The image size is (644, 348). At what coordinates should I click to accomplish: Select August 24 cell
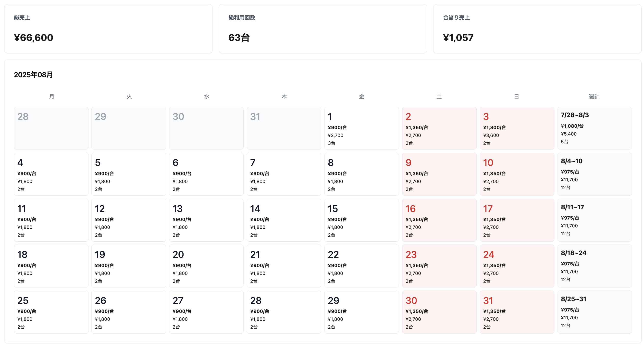pos(517,266)
